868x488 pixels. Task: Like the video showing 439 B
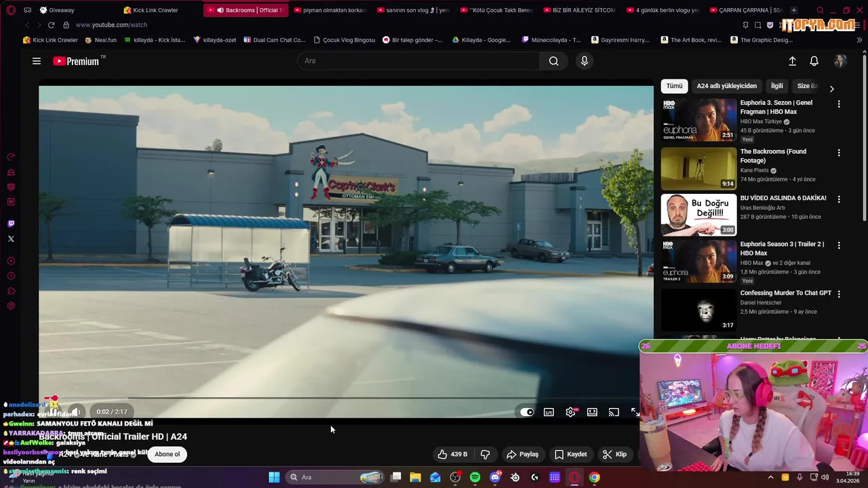(452, 454)
